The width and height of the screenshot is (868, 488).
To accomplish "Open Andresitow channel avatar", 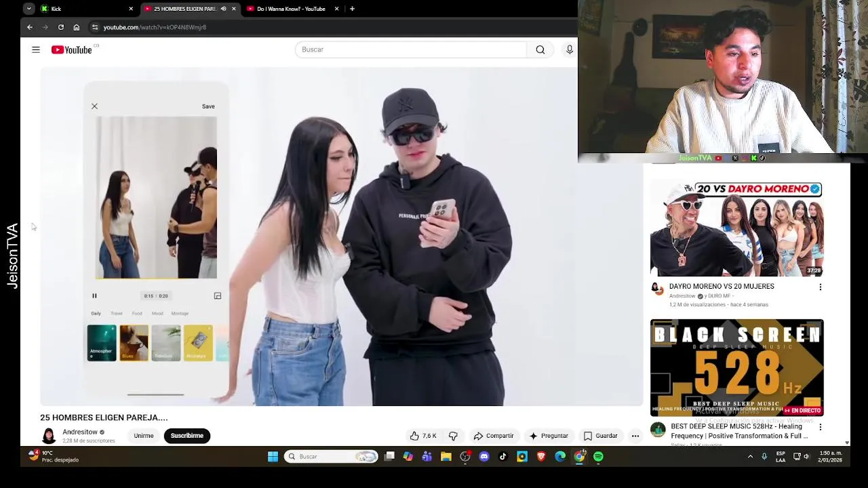I will pos(49,436).
